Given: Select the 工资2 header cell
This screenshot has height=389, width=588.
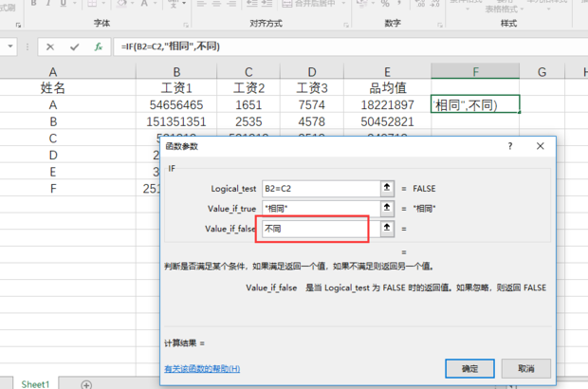Looking at the screenshot, I should coord(248,88).
